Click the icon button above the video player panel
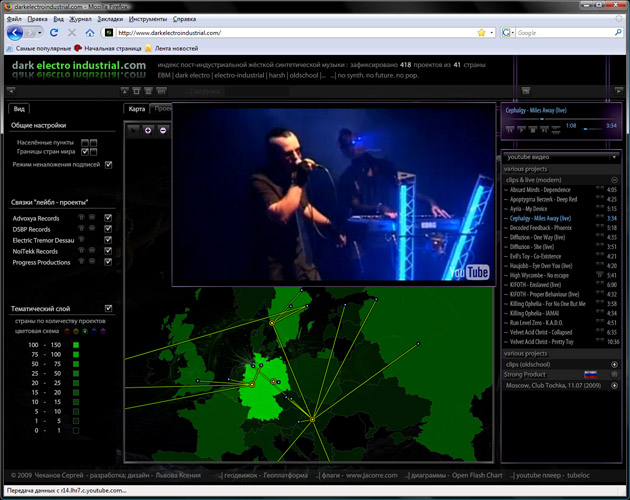This screenshot has height=500, width=630. [x=526, y=91]
